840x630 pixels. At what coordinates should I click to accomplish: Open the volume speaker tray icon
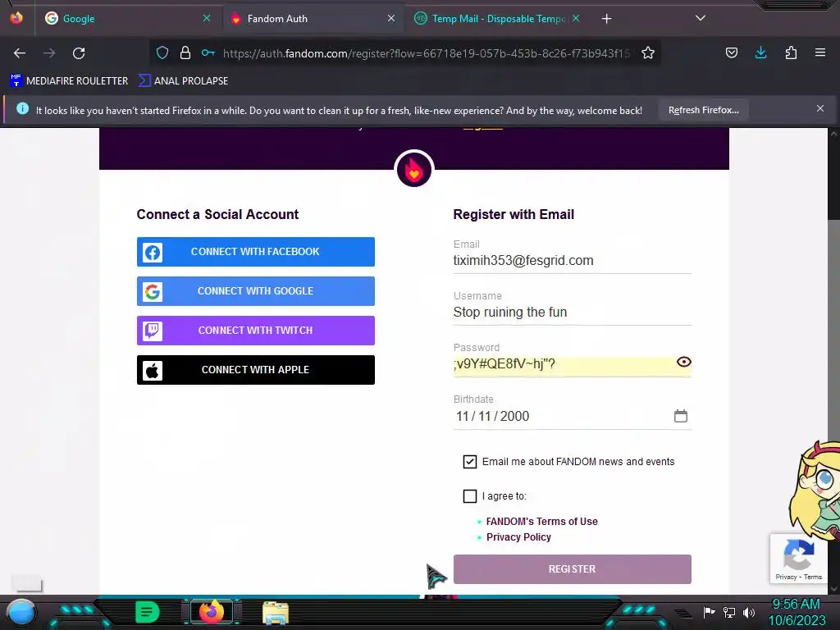748,612
